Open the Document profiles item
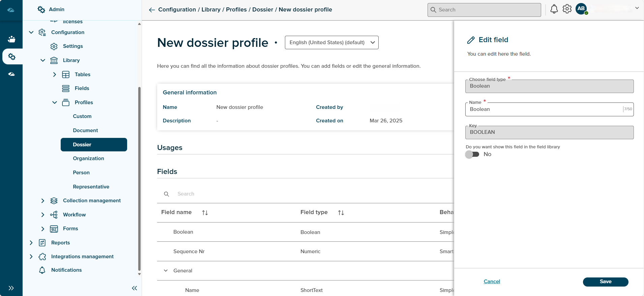Image resolution: width=644 pixels, height=296 pixels. (86, 130)
